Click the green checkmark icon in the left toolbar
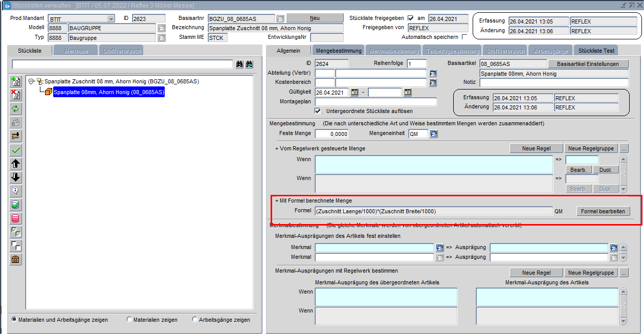The height and width of the screenshot is (334, 644). coord(16,150)
